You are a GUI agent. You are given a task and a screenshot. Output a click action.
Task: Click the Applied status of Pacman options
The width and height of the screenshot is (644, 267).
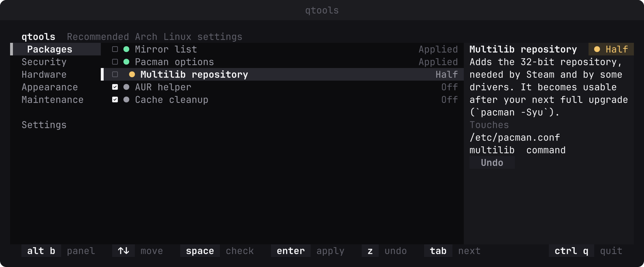click(438, 62)
